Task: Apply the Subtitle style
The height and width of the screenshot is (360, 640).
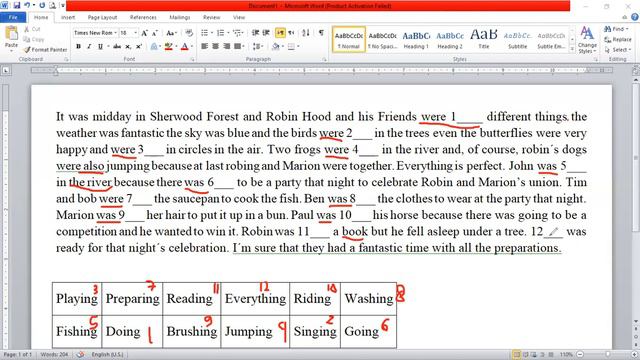Action: pos(518,40)
